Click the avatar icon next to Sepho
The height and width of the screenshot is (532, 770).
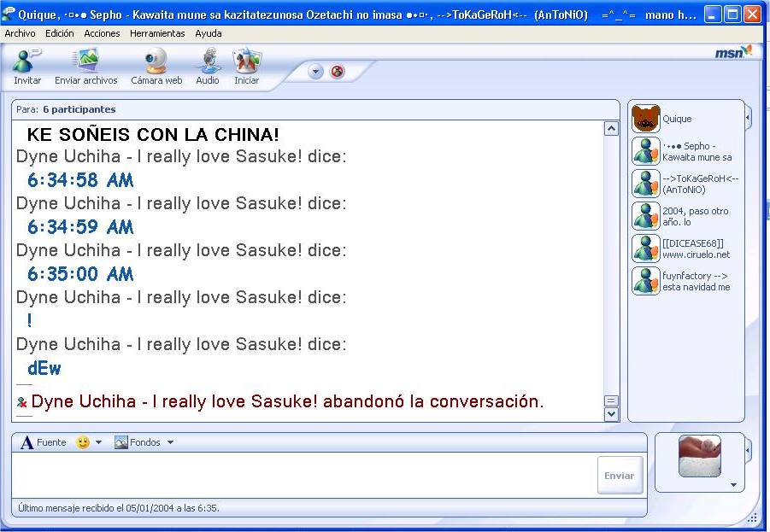click(x=646, y=151)
